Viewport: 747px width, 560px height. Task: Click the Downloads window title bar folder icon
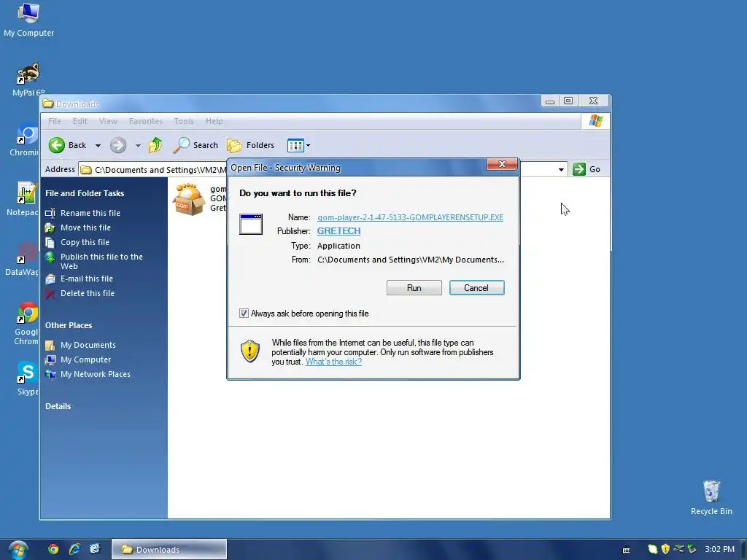tap(47, 104)
